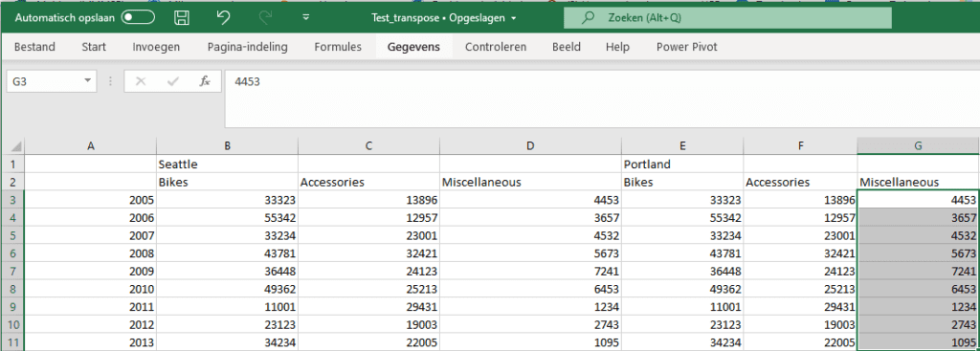The image size is (980, 351).
Task: Toggle Automatisch opslaan switch
Action: coord(138,17)
